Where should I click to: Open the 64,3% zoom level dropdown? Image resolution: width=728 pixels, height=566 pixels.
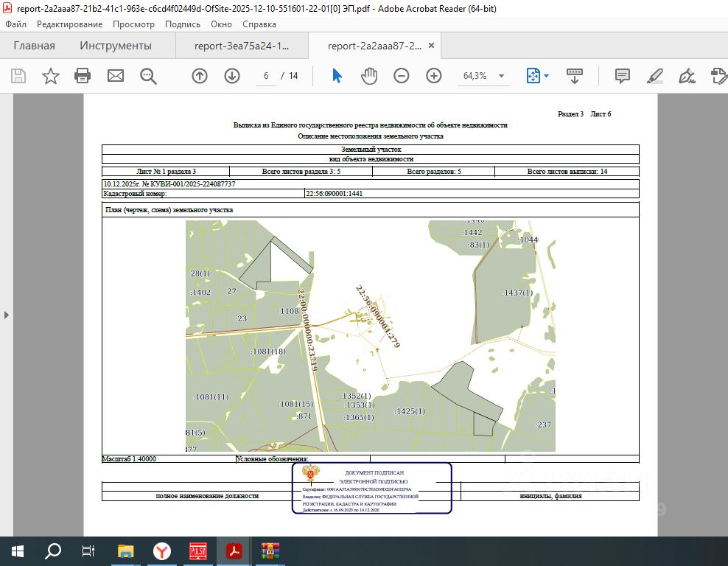tap(502, 76)
